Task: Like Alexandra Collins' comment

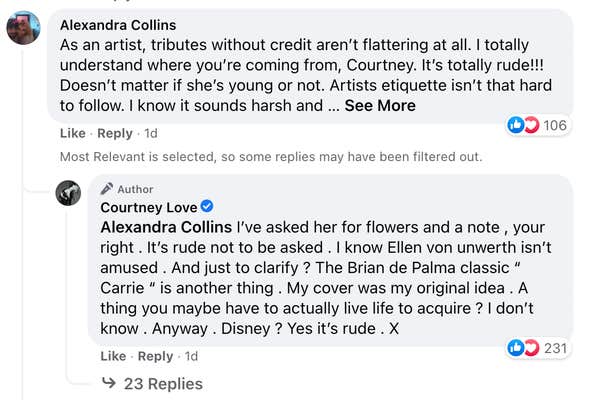Action: click(x=72, y=133)
